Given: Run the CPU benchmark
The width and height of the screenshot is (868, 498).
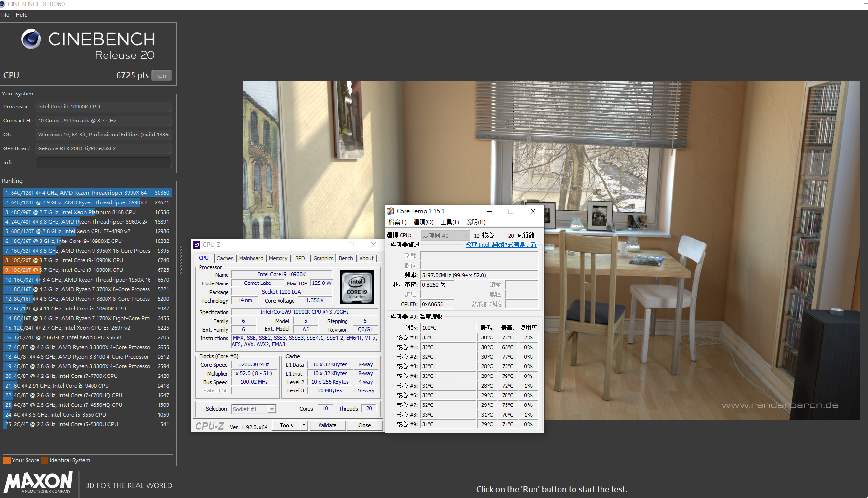Looking at the screenshot, I should 161,76.
